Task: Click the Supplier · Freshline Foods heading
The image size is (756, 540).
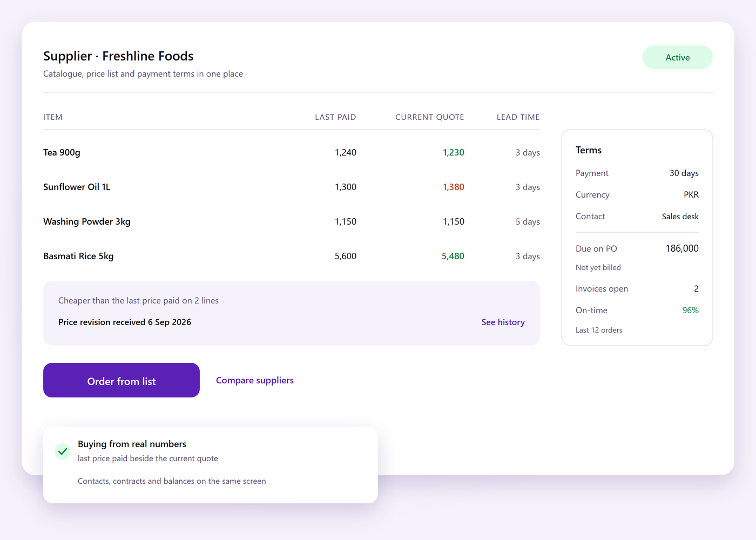Action: coord(118,56)
